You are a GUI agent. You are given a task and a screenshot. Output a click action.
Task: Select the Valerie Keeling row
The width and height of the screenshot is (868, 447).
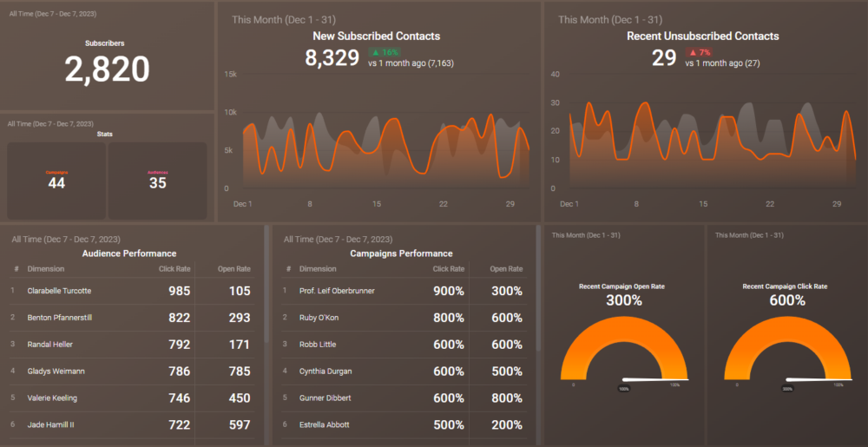(x=132, y=398)
